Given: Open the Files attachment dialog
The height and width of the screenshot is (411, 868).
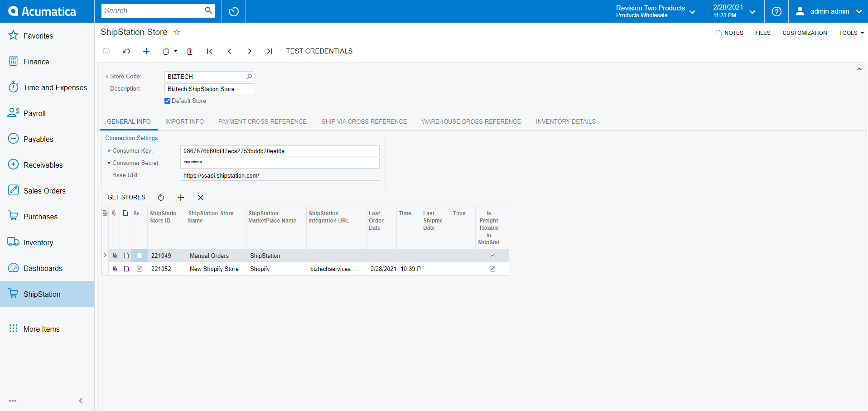Looking at the screenshot, I should click(x=763, y=33).
